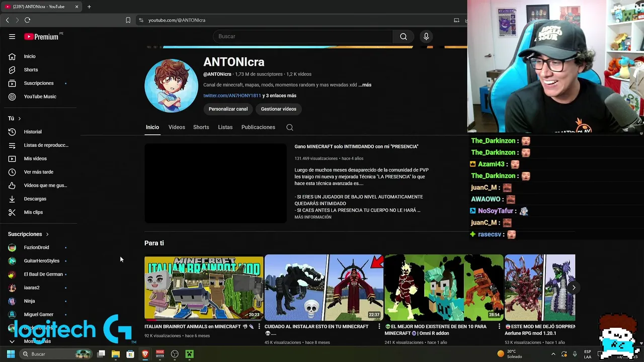Click the bookmark icon in address bar
This screenshot has width=644, height=362.
click(x=128, y=20)
